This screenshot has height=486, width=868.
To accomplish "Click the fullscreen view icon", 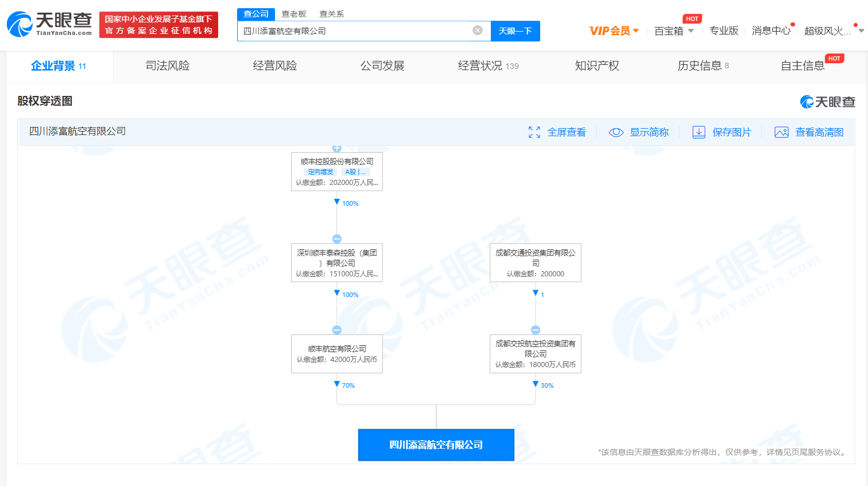I will [534, 132].
